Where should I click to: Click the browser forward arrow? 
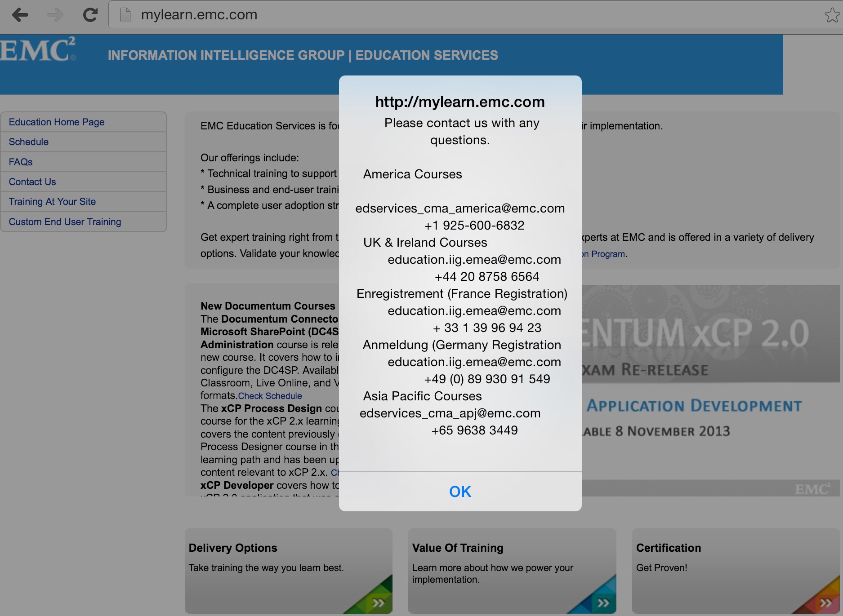55,15
